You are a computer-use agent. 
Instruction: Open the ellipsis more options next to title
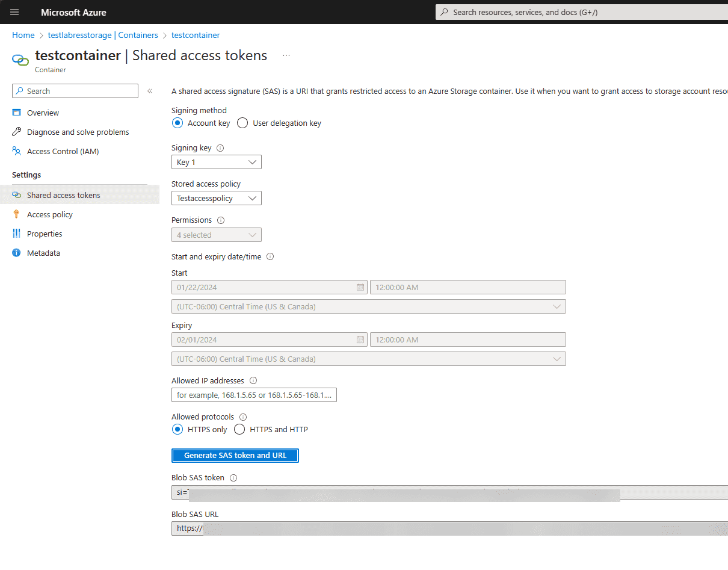pos(286,55)
